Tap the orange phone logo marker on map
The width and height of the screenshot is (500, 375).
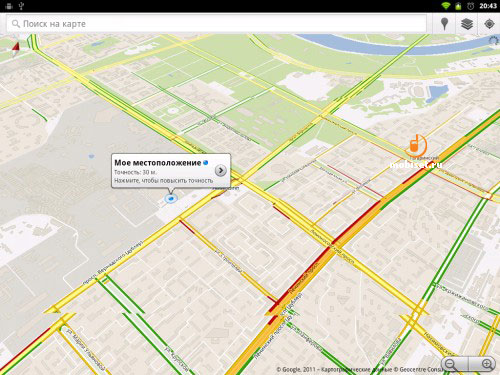[x=416, y=145]
